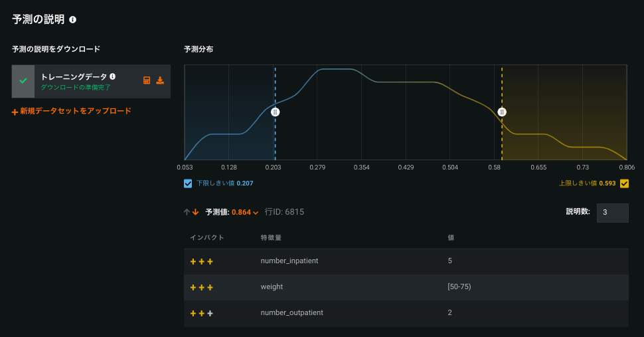Toggle the 上限しきい値 checkbox
This screenshot has height=337, width=644.
624,183
